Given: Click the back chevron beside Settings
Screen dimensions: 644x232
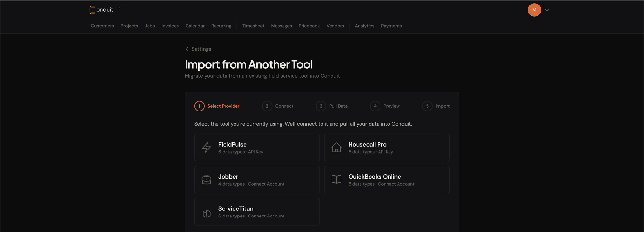Looking at the screenshot, I should click(187, 49).
